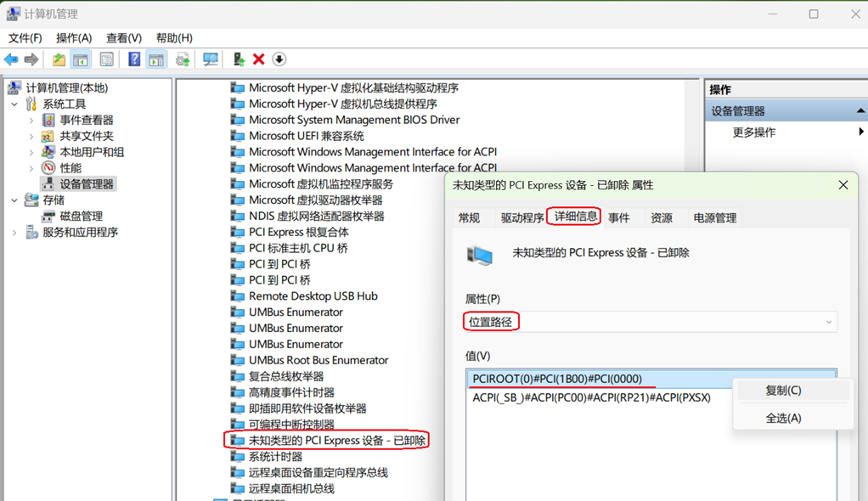The width and height of the screenshot is (868, 501).
Task: Navigate forward using the gray forward arrow
Action: pyautogui.click(x=31, y=59)
